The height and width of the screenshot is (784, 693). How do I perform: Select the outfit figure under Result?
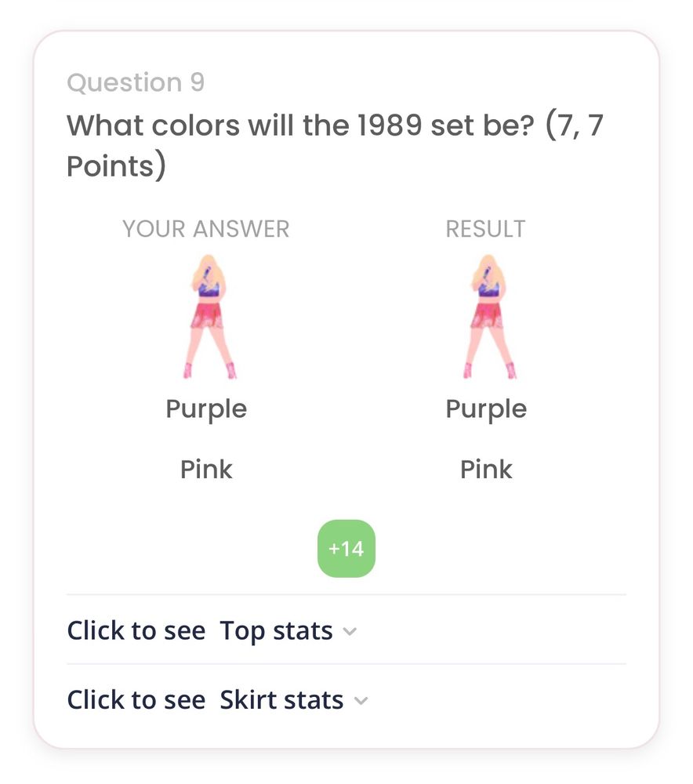489,317
